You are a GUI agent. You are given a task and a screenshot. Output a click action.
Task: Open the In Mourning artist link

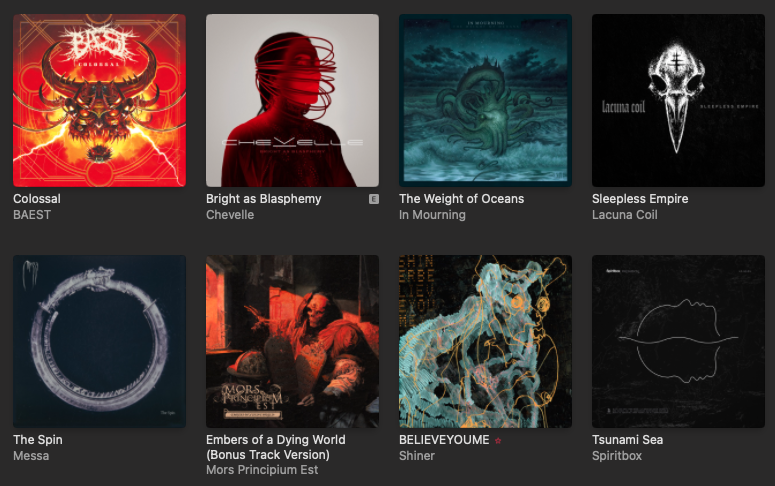[x=432, y=215]
